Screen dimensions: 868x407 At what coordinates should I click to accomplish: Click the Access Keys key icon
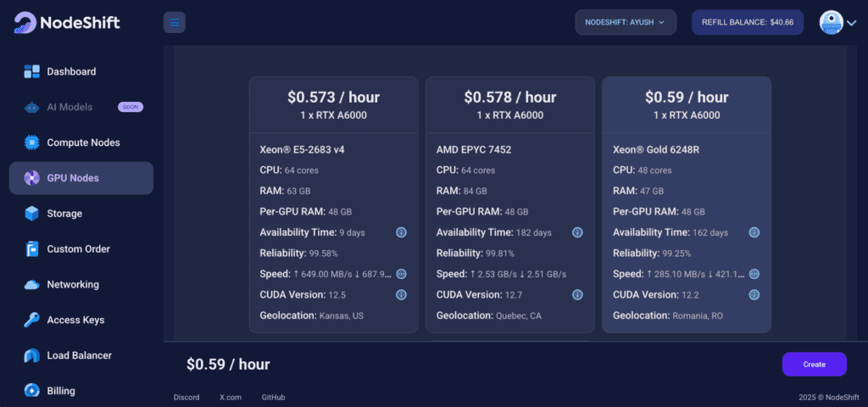(x=31, y=320)
